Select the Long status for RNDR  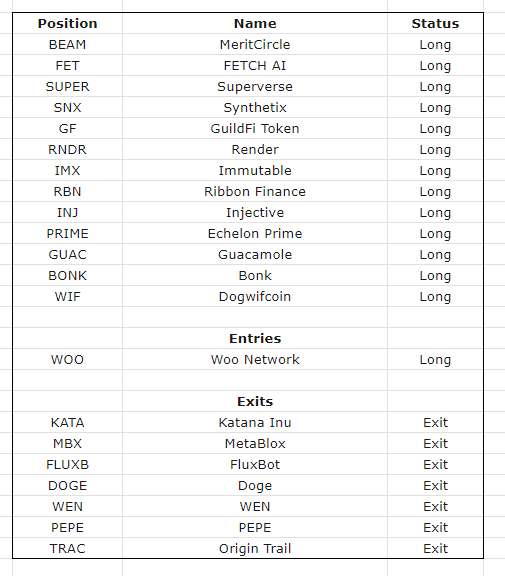pos(435,149)
